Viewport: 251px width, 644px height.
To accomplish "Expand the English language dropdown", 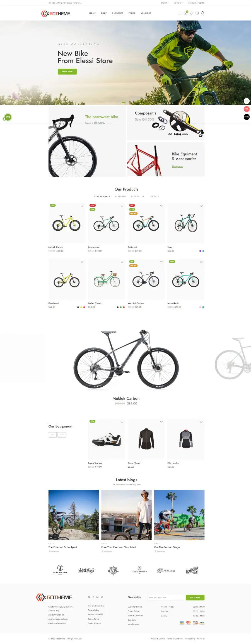I will click(165, 3).
